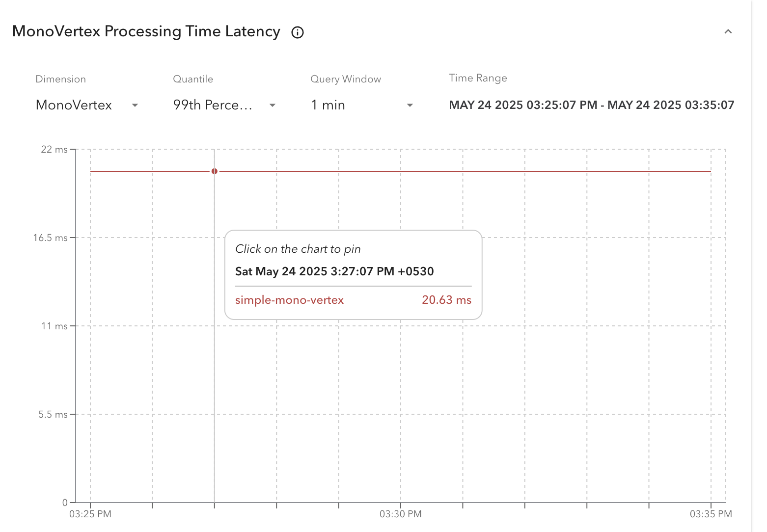The height and width of the screenshot is (532, 767).
Task: Open the Query Window dropdown arrow
Action: tap(410, 105)
